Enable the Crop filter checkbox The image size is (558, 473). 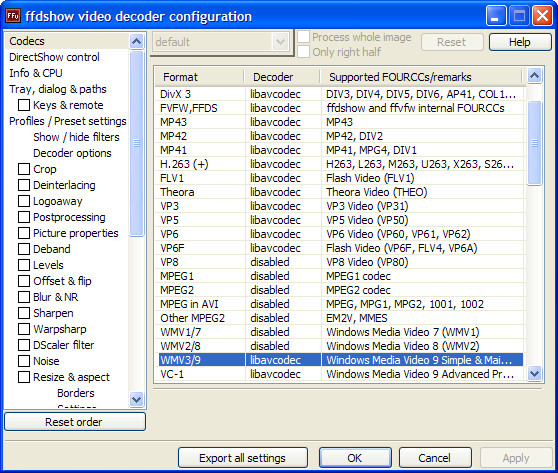pyautogui.click(x=24, y=169)
